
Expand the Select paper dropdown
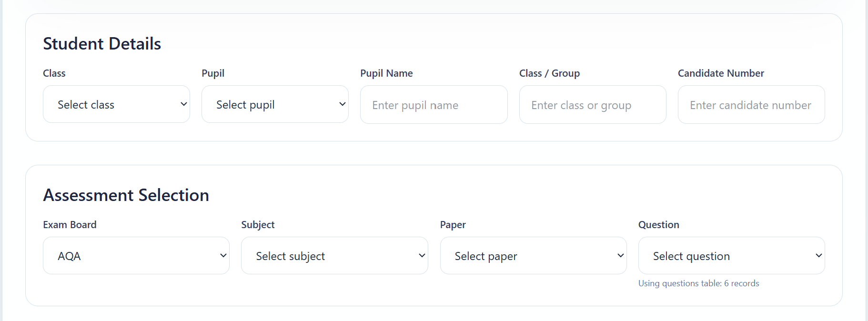tap(533, 256)
